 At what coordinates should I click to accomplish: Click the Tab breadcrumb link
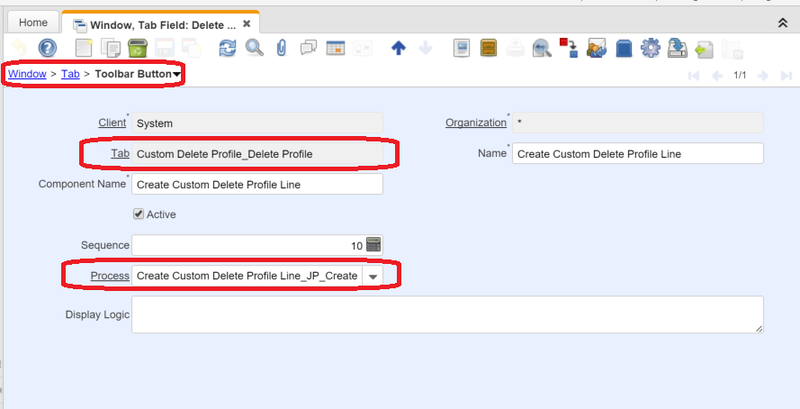[70, 74]
